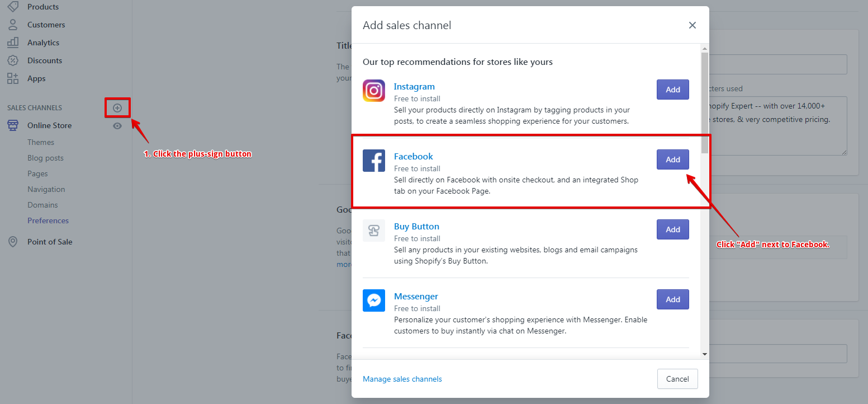This screenshot has width=868, height=404.
Task: Add the Messenger sales channel
Action: coord(673,299)
